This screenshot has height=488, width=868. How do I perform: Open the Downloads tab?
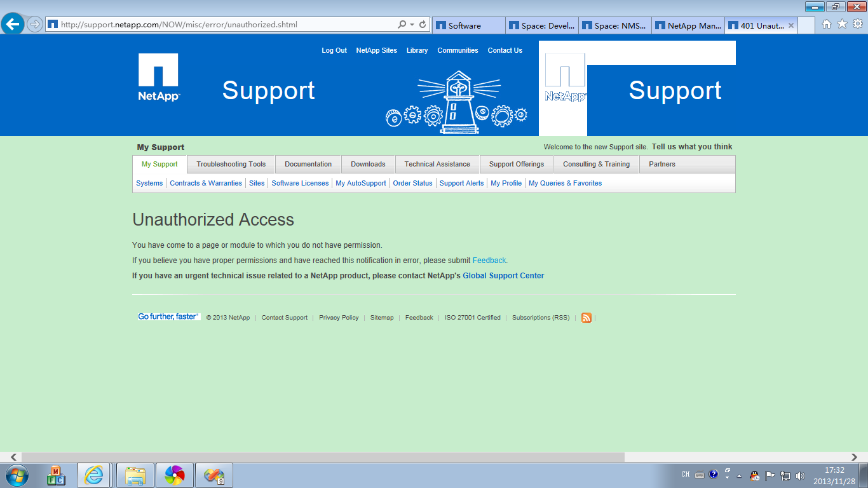coord(368,164)
